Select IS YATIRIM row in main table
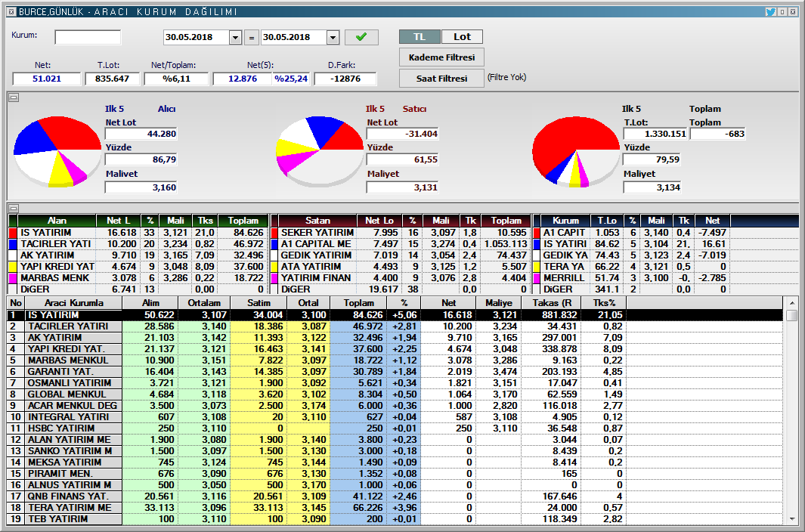This screenshot has height=532, width=805. 395,315
